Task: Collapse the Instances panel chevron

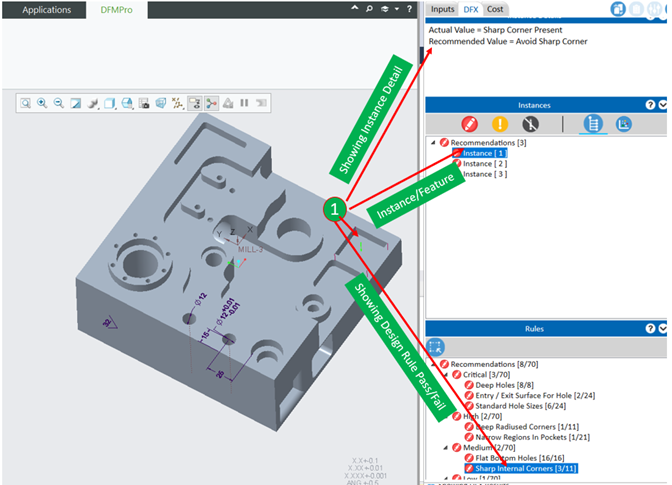Action: coord(663,105)
